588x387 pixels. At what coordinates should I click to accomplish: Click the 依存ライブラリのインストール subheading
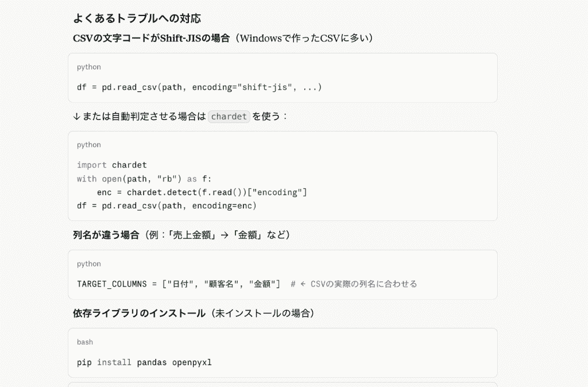[139, 314]
